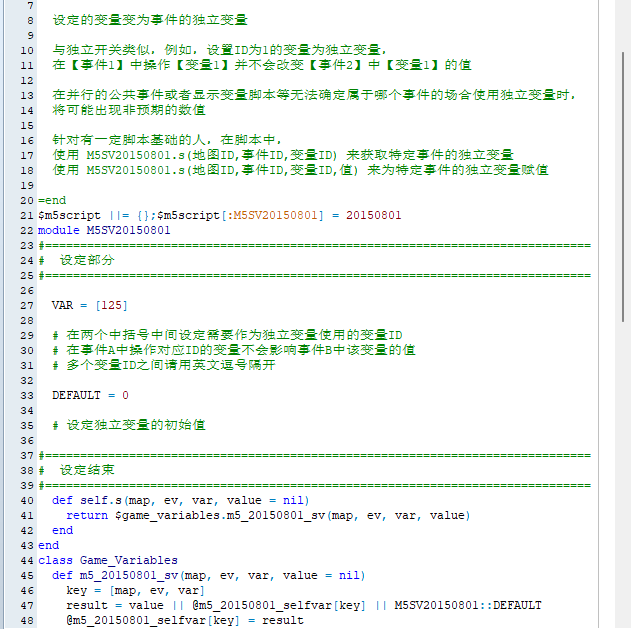The width and height of the screenshot is (632, 629).
Task: Click 'class Game_Variables' on line 44
Action: [108, 560]
